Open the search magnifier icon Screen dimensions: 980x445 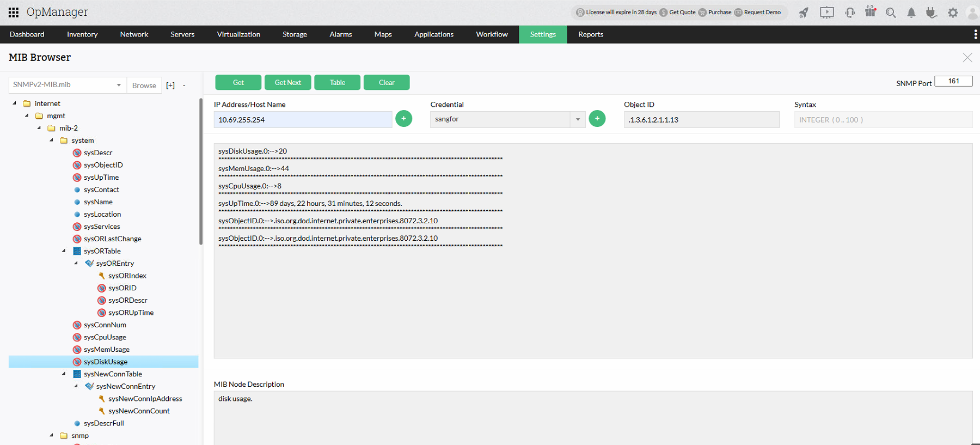(x=891, y=13)
